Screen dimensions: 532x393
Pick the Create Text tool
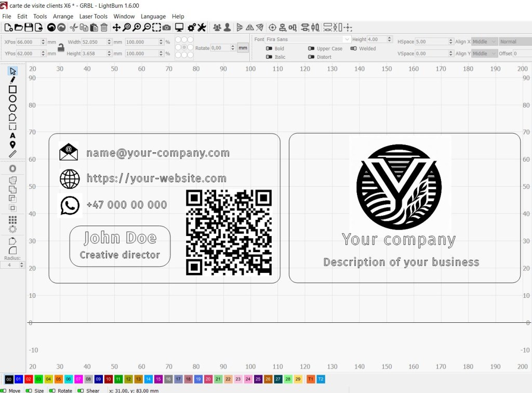[13, 136]
